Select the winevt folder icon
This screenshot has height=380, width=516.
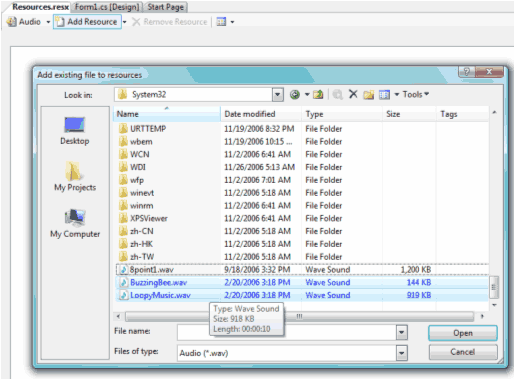(x=123, y=192)
